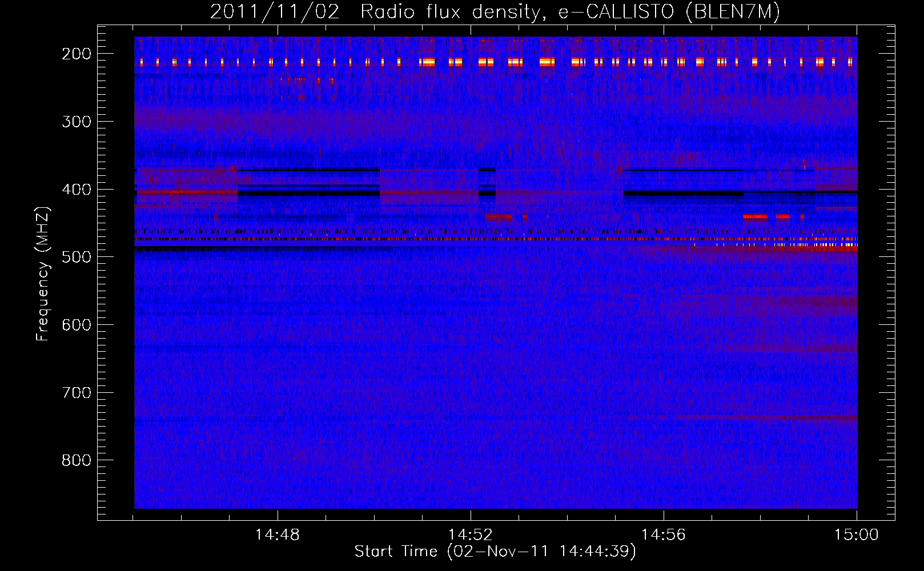
Task: Click the 200 frequency tick label
Action: point(77,54)
